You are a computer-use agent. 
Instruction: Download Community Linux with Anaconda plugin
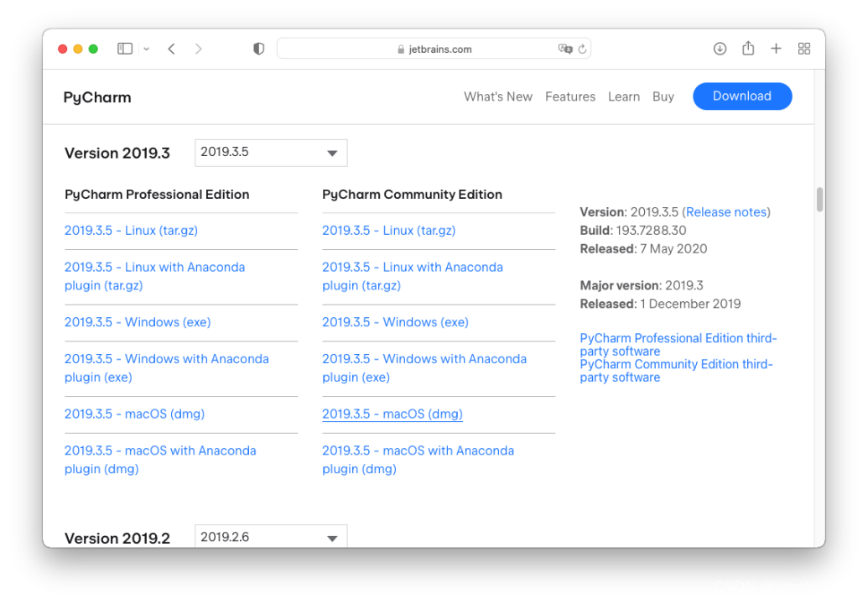413,276
